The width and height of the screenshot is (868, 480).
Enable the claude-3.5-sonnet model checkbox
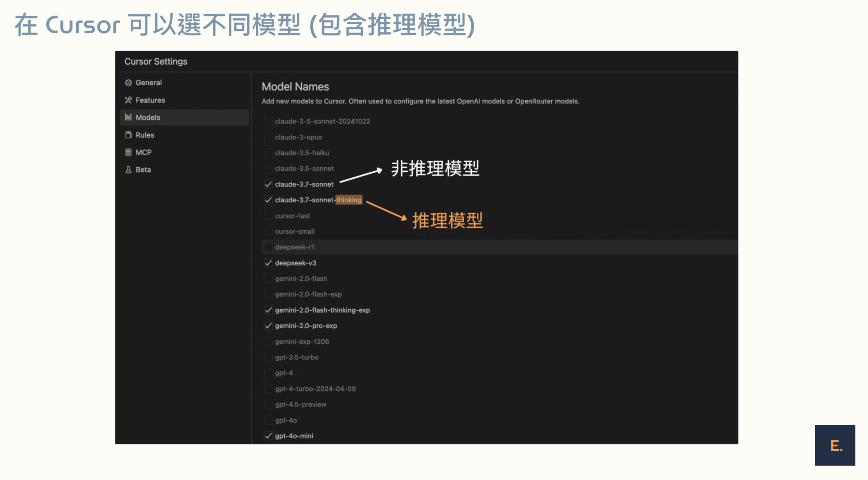tap(268, 169)
